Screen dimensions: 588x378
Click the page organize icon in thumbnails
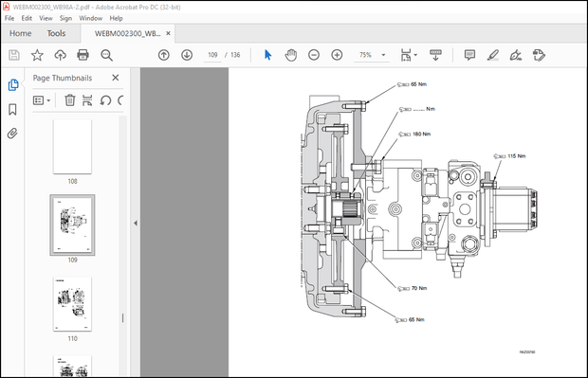(87, 100)
